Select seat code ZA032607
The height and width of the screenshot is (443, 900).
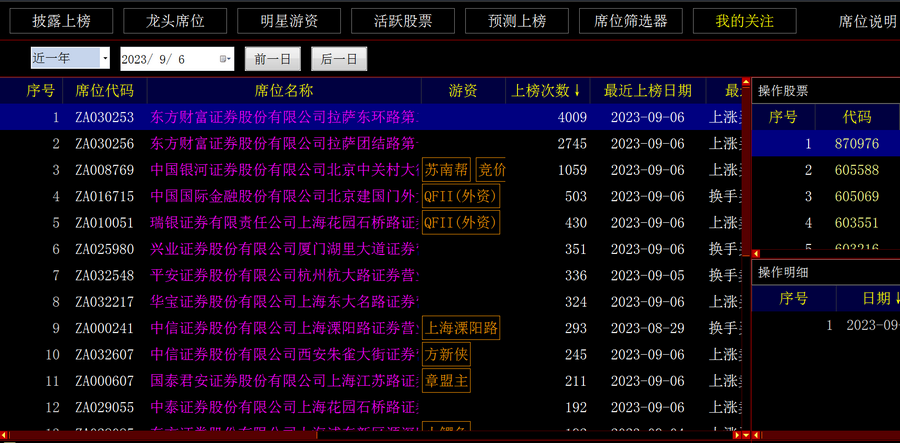(x=104, y=355)
